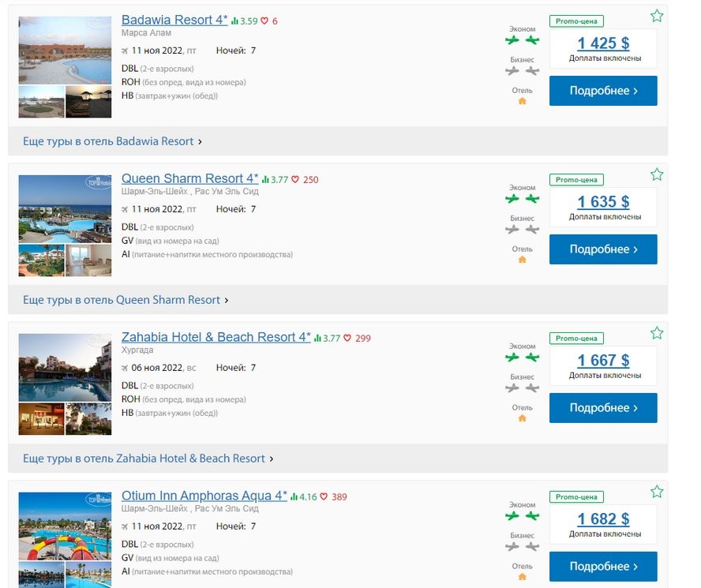Add Badawia Resort to favorites star
This screenshot has width=701, height=588.
[x=657, y=16]
